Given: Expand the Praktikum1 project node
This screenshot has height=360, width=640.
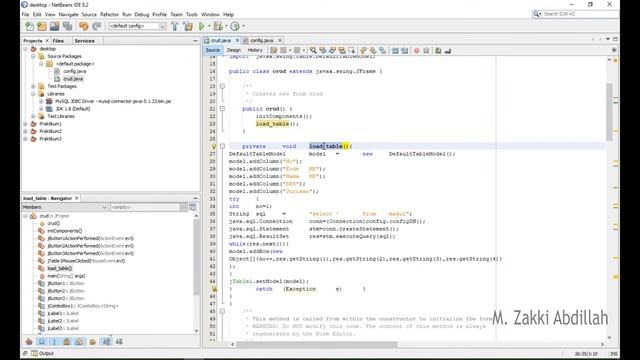Looking at the screenshot, I should point(25,124).
